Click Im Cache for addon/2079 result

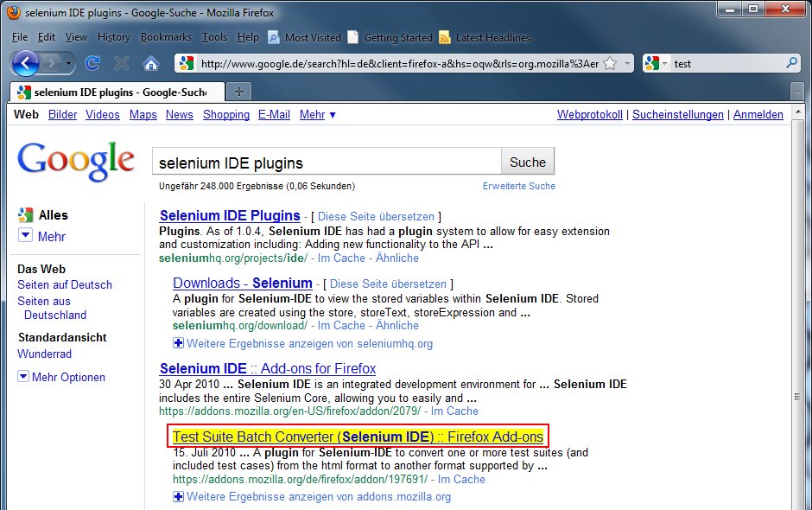pyautogui.click(x=454, y=411)
